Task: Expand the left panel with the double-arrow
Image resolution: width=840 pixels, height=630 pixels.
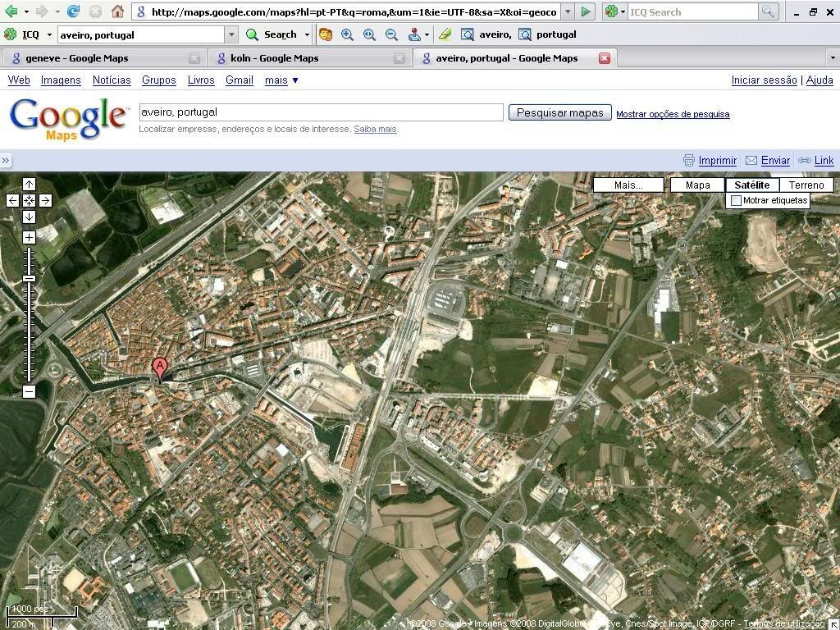Action: (6, 161)
